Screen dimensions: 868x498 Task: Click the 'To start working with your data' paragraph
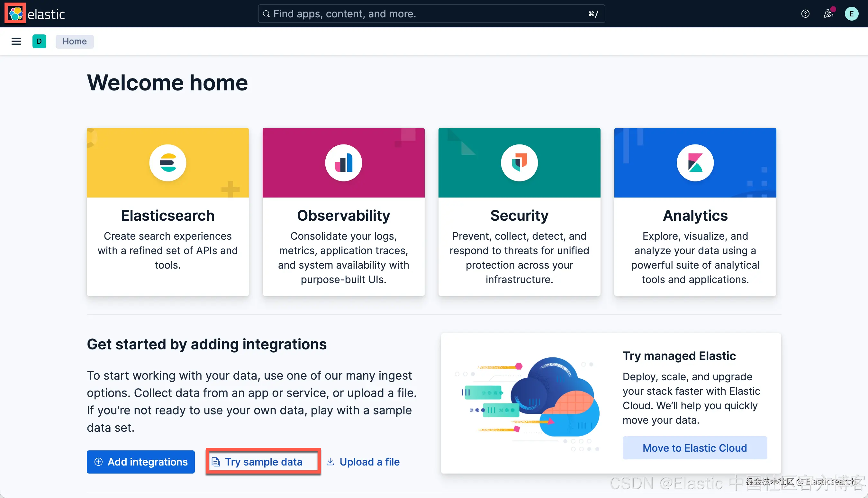pos(252,401)
